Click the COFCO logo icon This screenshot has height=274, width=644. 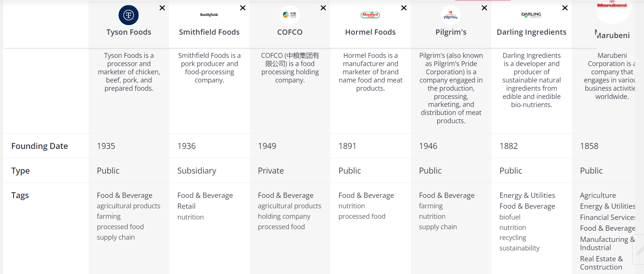290,15
